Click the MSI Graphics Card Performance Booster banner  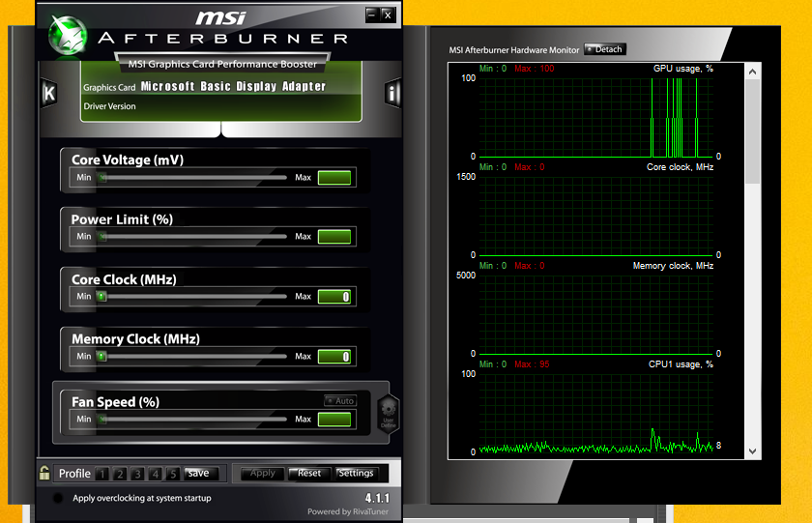coord(222,64)
